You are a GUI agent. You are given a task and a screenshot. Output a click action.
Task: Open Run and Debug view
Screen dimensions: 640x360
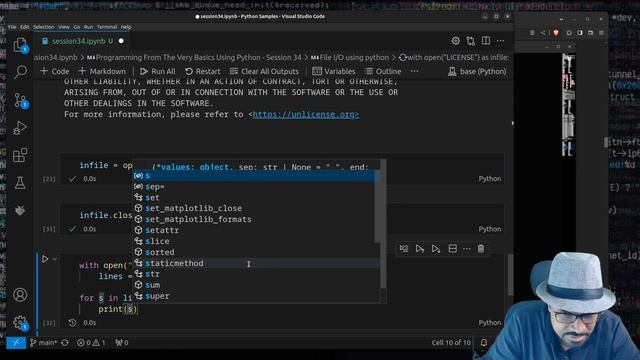[x=20, y=128]
